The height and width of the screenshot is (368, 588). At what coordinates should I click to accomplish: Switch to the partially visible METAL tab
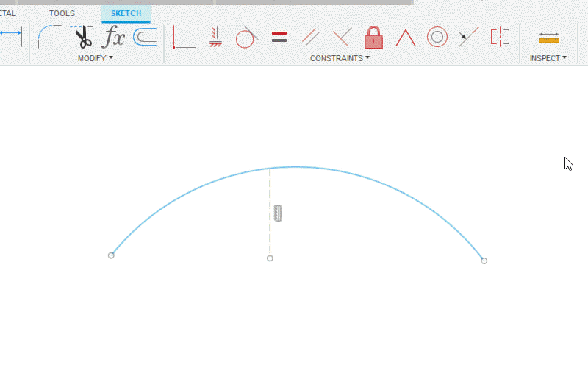8,13
